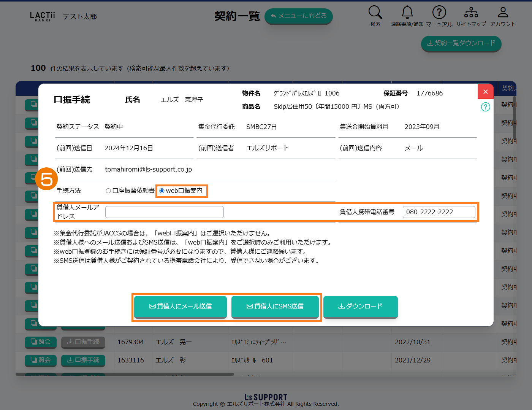The image size is (532, 410).
Task: Click 口振手続 button for row 1633116
Action: pos(83,360)
